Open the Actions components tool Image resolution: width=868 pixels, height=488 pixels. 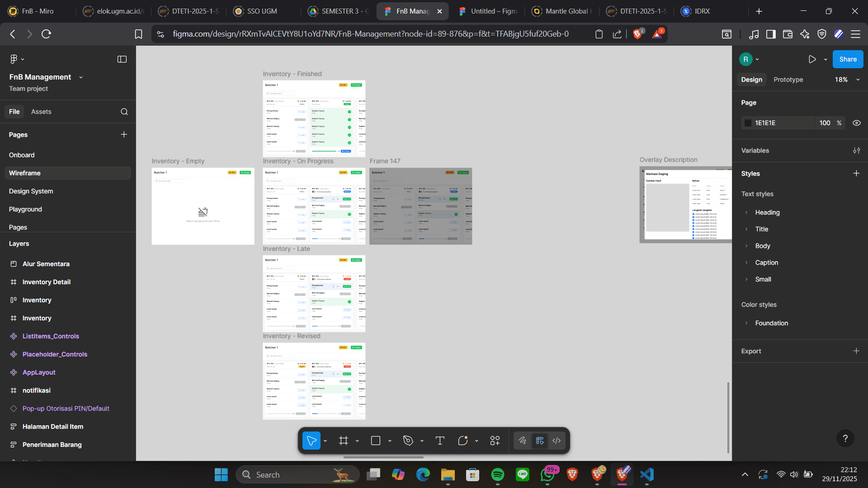tap(495, 441)
